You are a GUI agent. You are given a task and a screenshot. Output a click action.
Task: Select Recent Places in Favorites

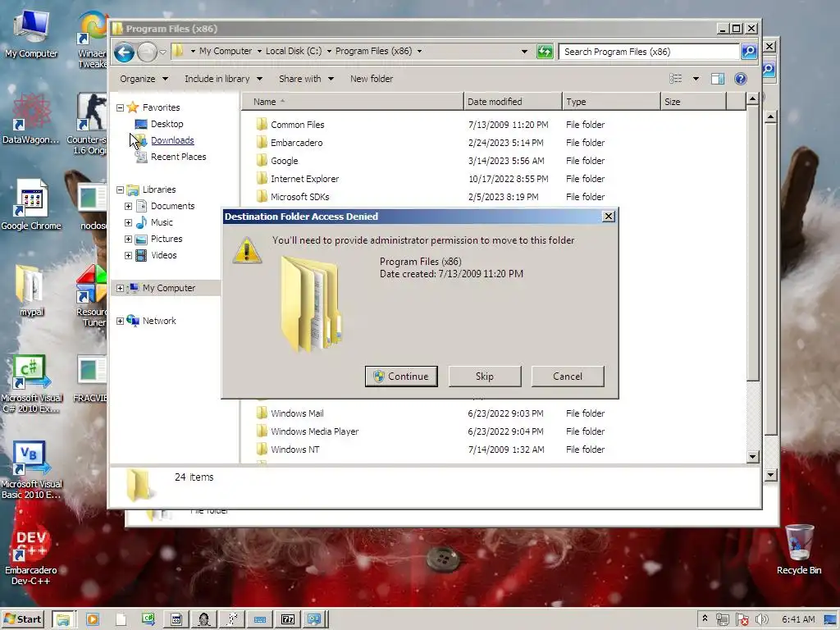[x=178, y=157]
